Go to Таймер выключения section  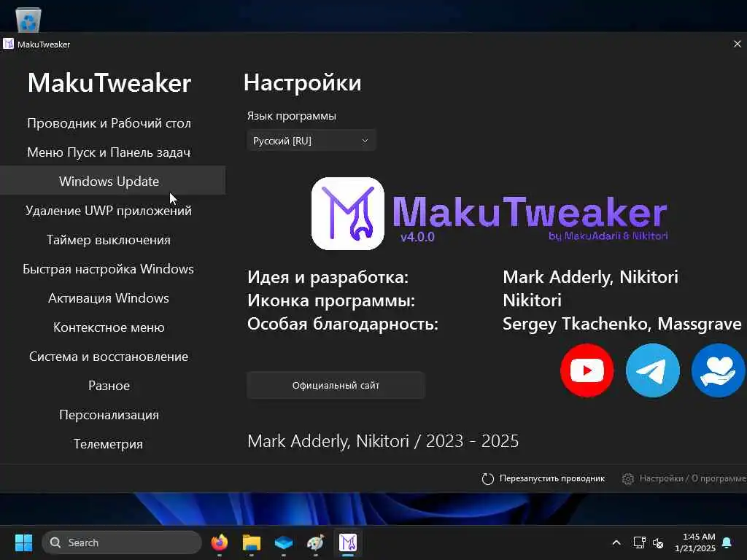pos(109,240)
